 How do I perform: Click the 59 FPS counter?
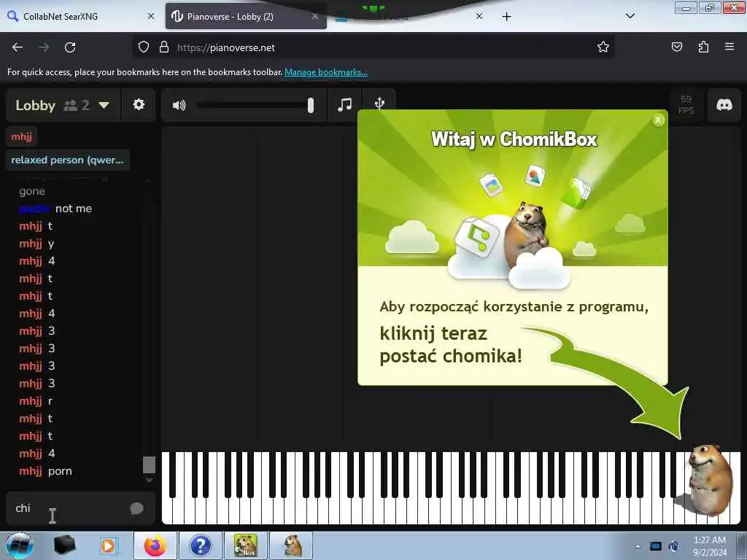(x=686, y=105)
